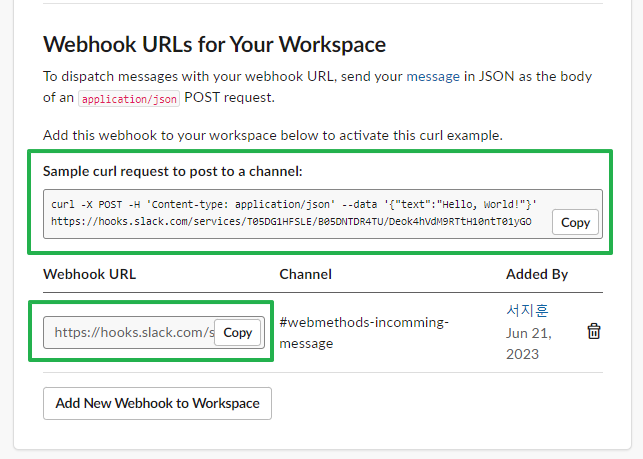Focus the Webhook URL text field
Screen dimensions: 643x459
[x=128, y=332]
